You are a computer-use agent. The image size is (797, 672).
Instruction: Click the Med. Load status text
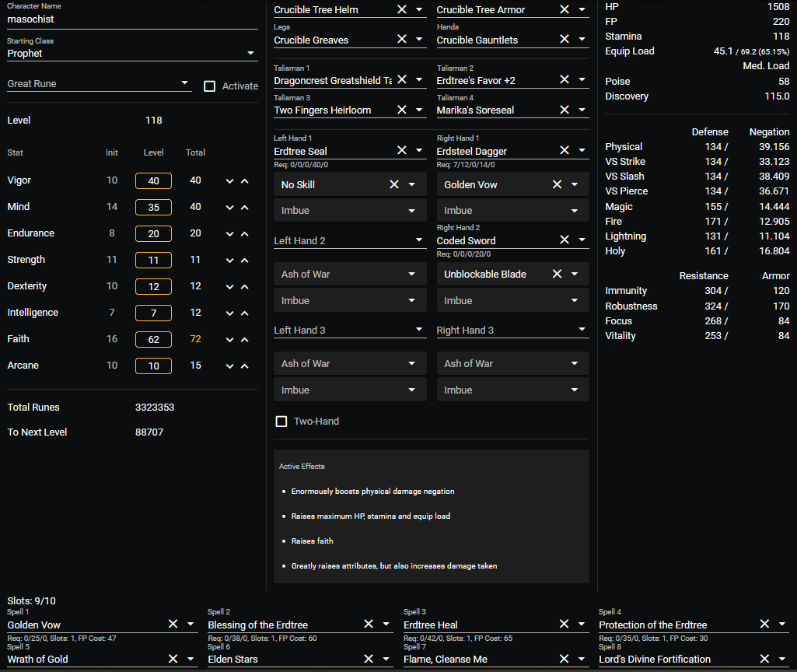[x=766, y=66]
